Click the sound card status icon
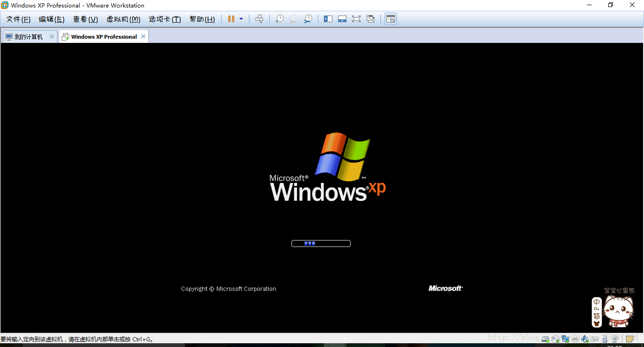Screen dimensions: 644x347 point(585,339)
